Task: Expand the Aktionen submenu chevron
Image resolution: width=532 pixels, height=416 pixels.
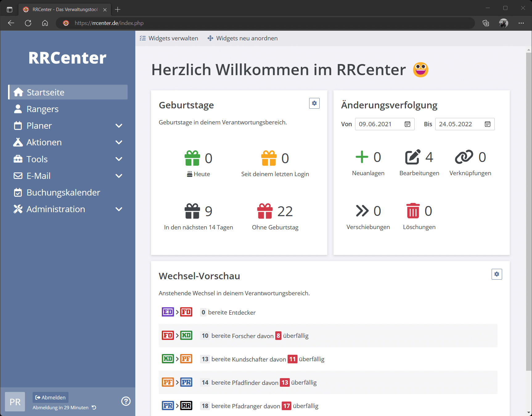Action: (x=119, y=142)
